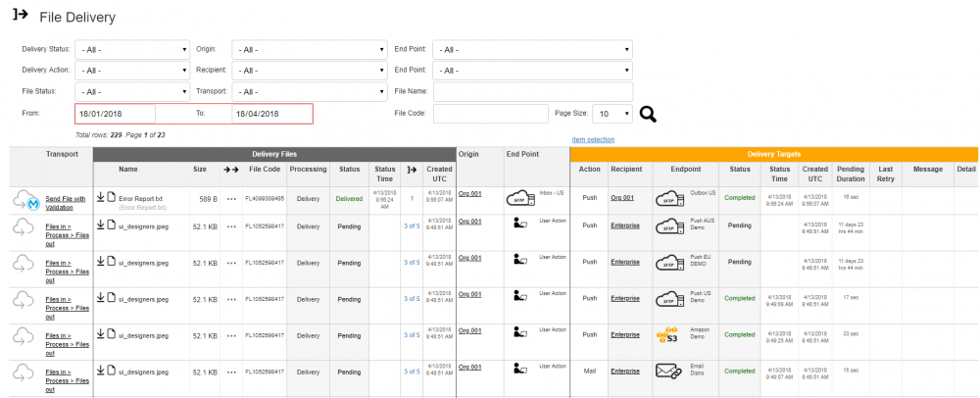The image size is (980, 398).
Task: Click the Amazon S3 endpoint icon
Action: pos(668,336)
